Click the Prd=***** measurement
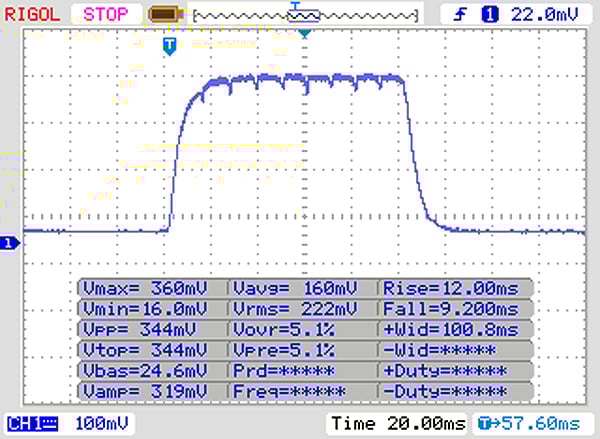Viewport: 600px width, 439px height. (284, 370)
